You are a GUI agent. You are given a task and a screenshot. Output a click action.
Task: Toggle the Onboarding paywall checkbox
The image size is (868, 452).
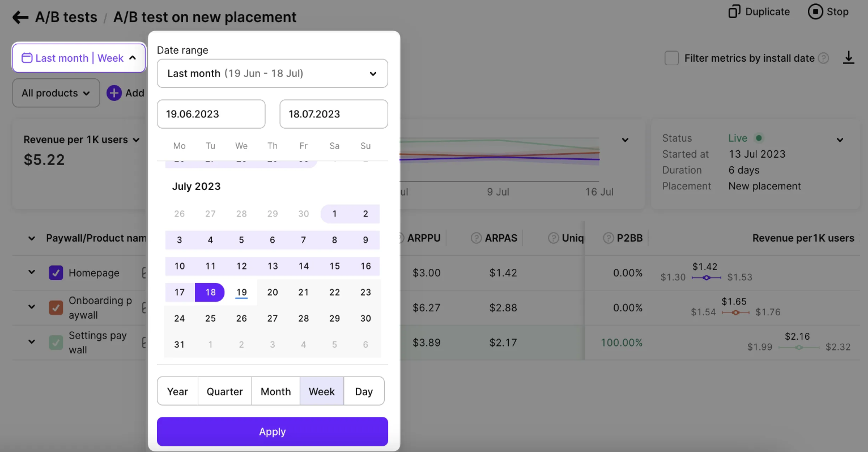coord(56,308)
